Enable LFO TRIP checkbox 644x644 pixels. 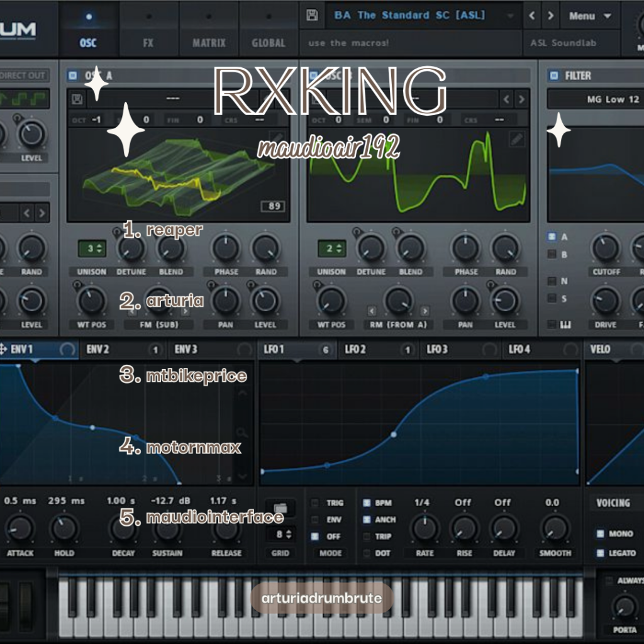click(367, 536)
